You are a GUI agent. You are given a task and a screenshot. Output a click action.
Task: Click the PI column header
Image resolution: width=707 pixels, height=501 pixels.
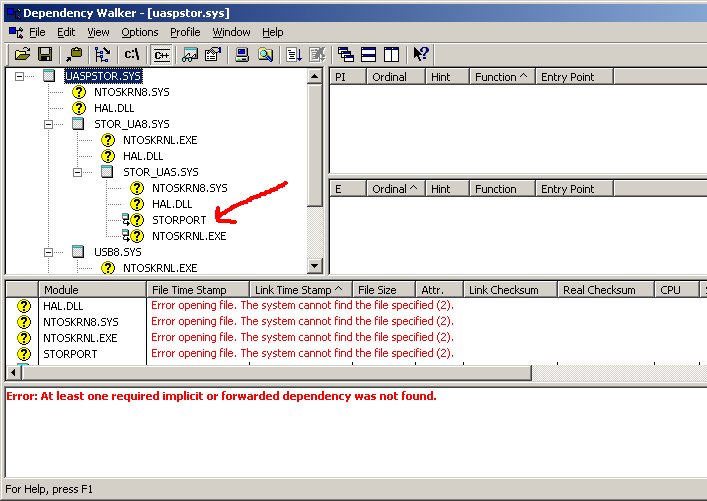(x=348, y=77)
